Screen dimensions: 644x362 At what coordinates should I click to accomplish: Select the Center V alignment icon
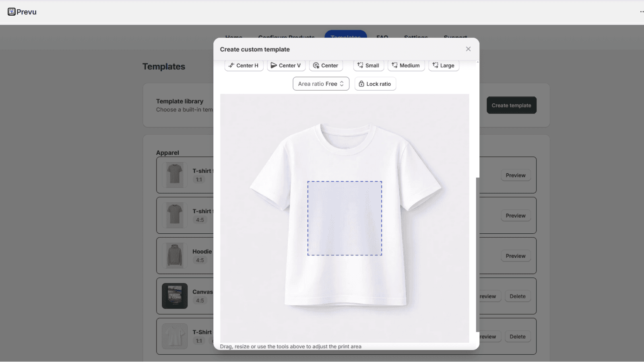274,65
